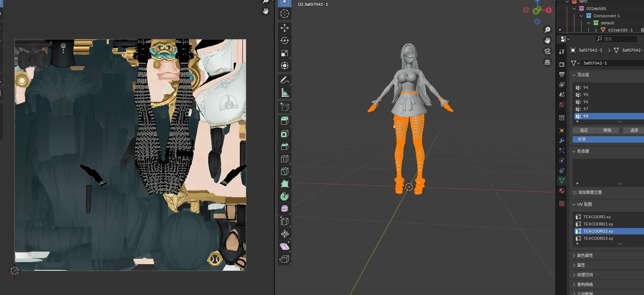Activate the Move tool
Image resolution: width=644 pixels, height=295 pixels.
click(x=285, y=28)
